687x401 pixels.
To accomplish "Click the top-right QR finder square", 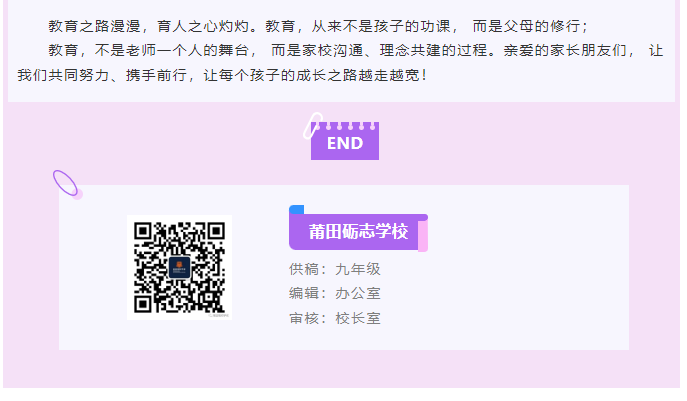I will point(216,231).
